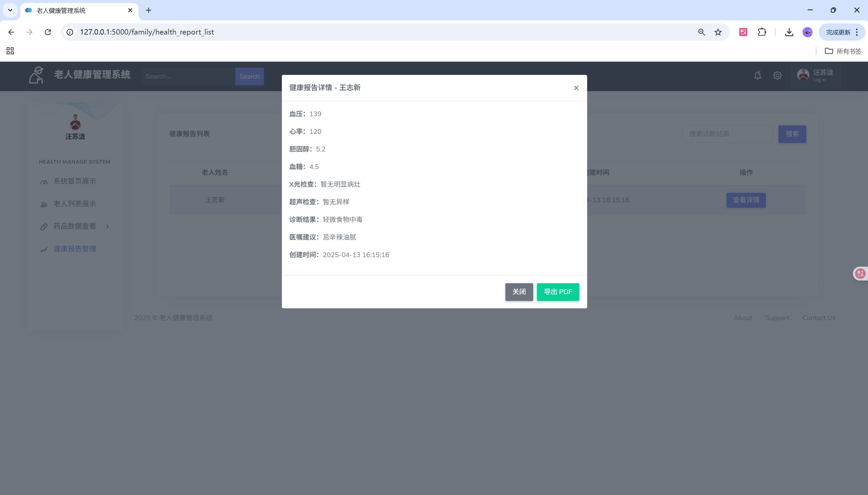This screenshot has height=495, width=868.
Task: Open the 所有书签 bookmarks folder
Action: 843,51
